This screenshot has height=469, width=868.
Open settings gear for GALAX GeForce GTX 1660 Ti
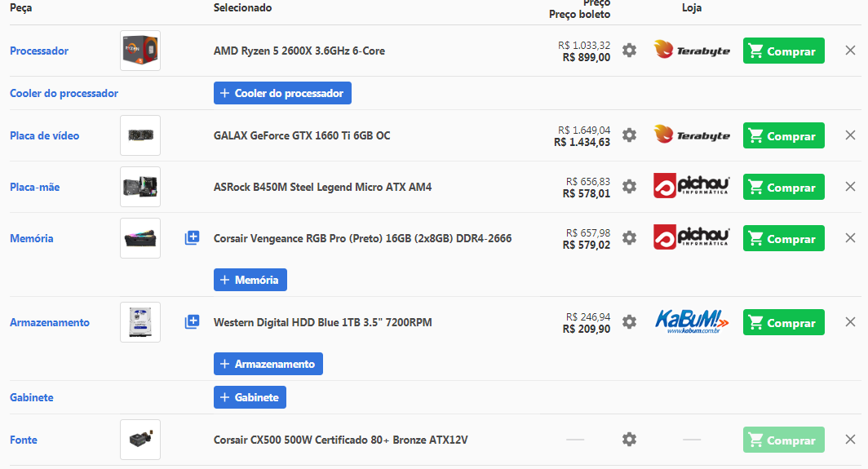click(629, 135)
